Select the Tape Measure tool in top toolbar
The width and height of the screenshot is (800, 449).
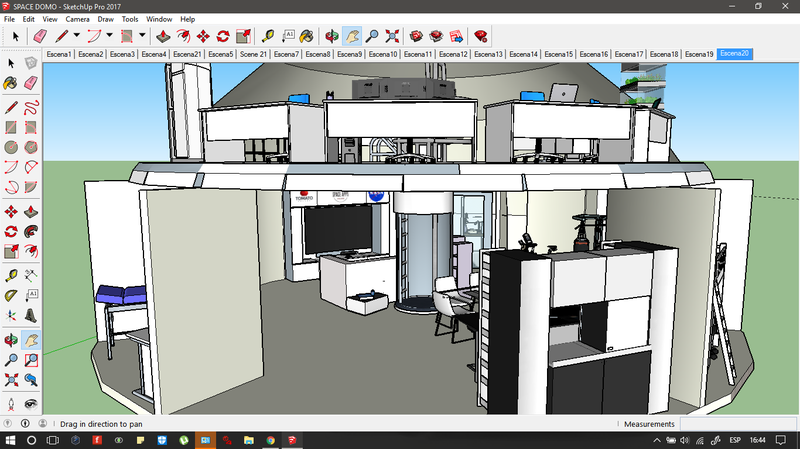tap(269, 36)
